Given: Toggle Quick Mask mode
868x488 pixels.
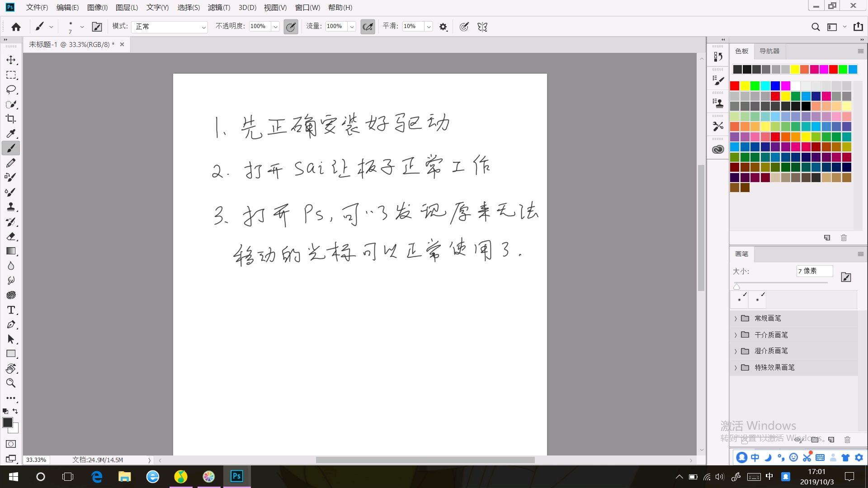Looking at the screenshot, I should coord(11,444).
